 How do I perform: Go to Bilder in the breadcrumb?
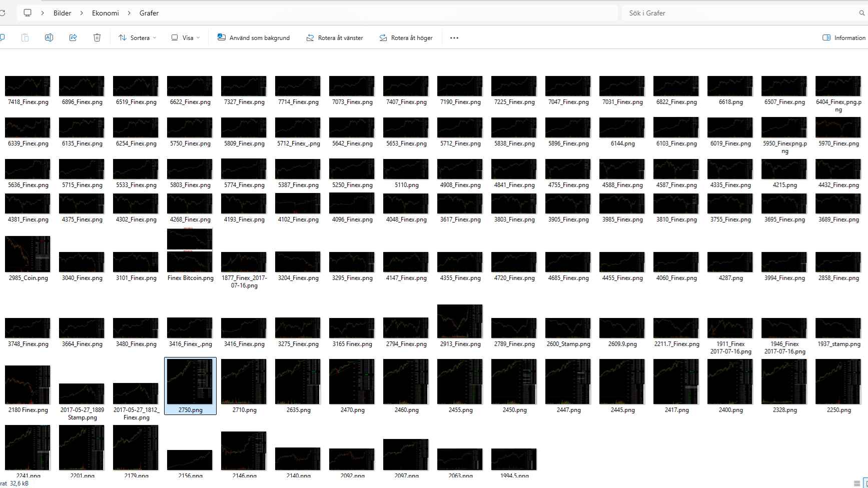click(x=63, y=13)
